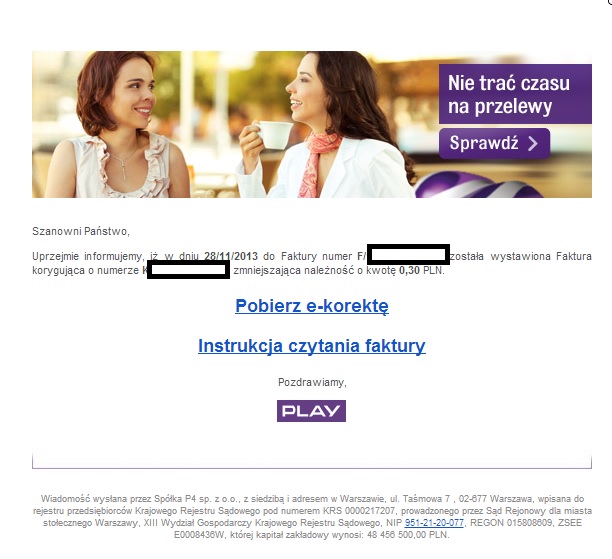The width and height of the screenshot is (612, 559).
Task: Click the Szanowni Państwo greeting line
Action: click(81, 231)
